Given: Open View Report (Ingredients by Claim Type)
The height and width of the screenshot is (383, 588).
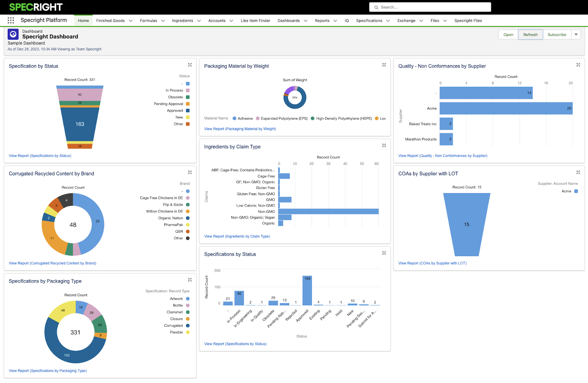Looking at the screenshot, I should point(237,236).
